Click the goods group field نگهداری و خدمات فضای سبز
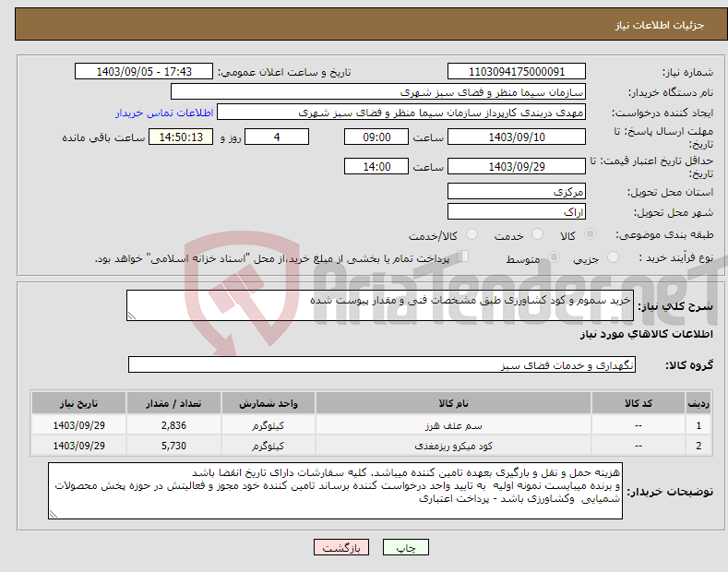Screen dimensions: 728x572 pos(382,365)
